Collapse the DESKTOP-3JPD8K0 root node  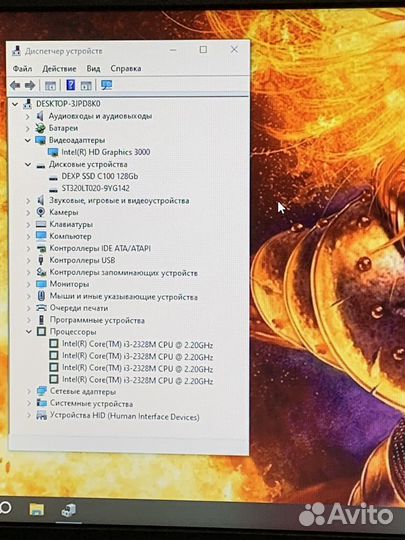15,104
